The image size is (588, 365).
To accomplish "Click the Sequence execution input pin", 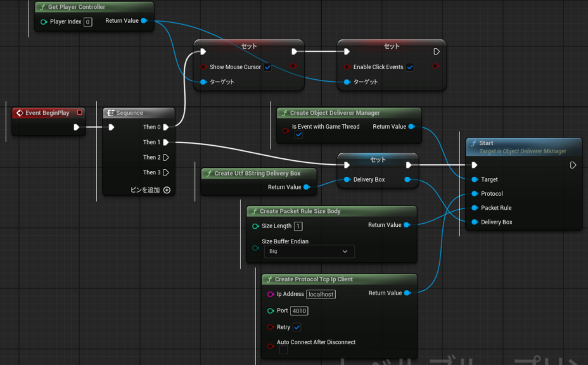I will (x=111, y=127).
